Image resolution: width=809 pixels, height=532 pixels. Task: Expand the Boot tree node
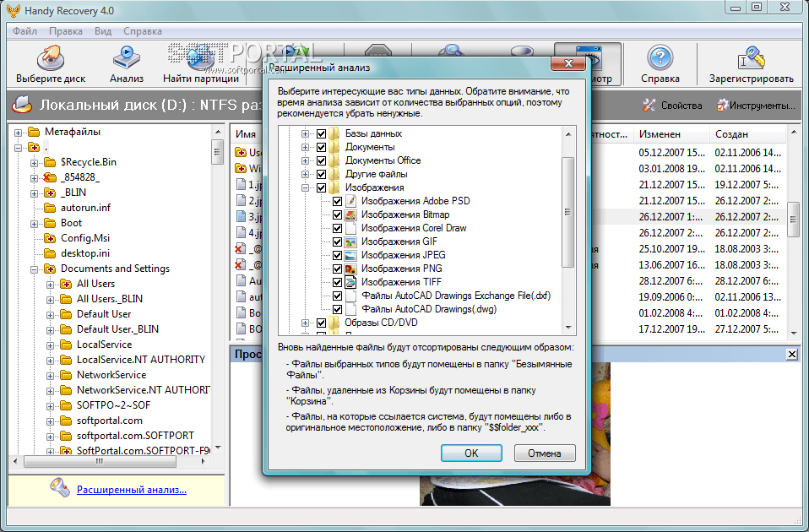pyautogui.click(x=34, y=224)
